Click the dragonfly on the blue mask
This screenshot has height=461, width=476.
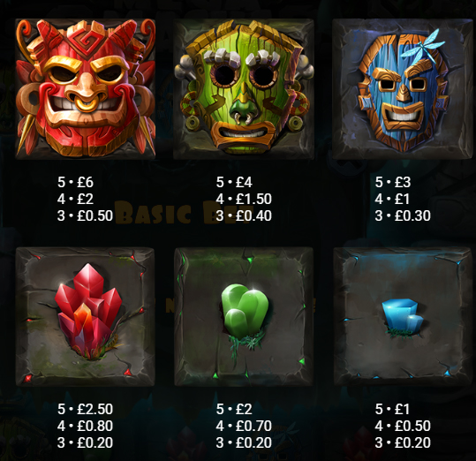422,43
